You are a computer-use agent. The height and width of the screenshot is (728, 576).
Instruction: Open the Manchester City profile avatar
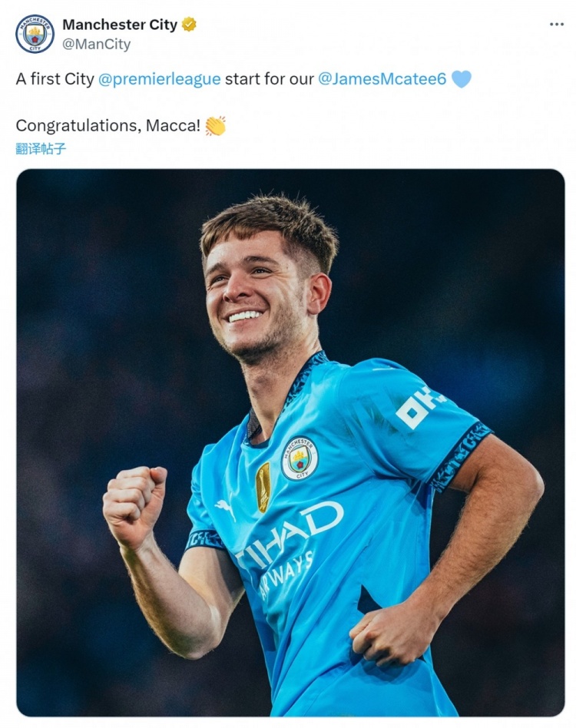pyautogui.click(x=35, y=34)
